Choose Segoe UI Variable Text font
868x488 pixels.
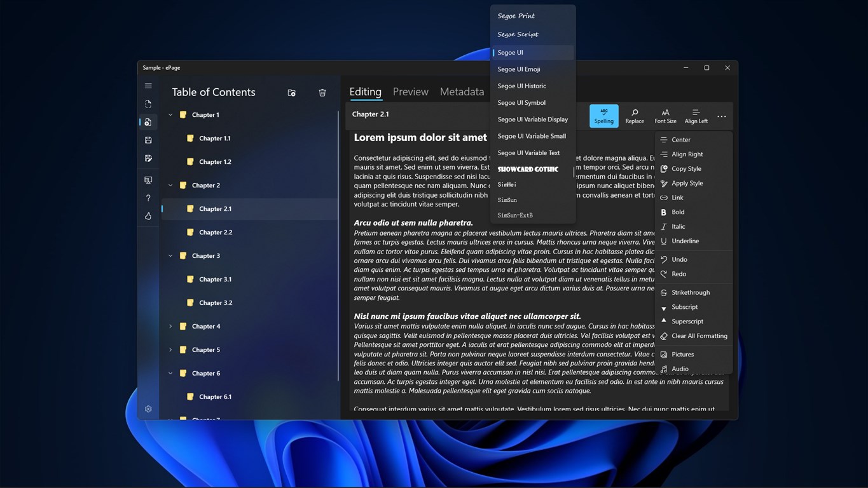click(x=533, y=153)
